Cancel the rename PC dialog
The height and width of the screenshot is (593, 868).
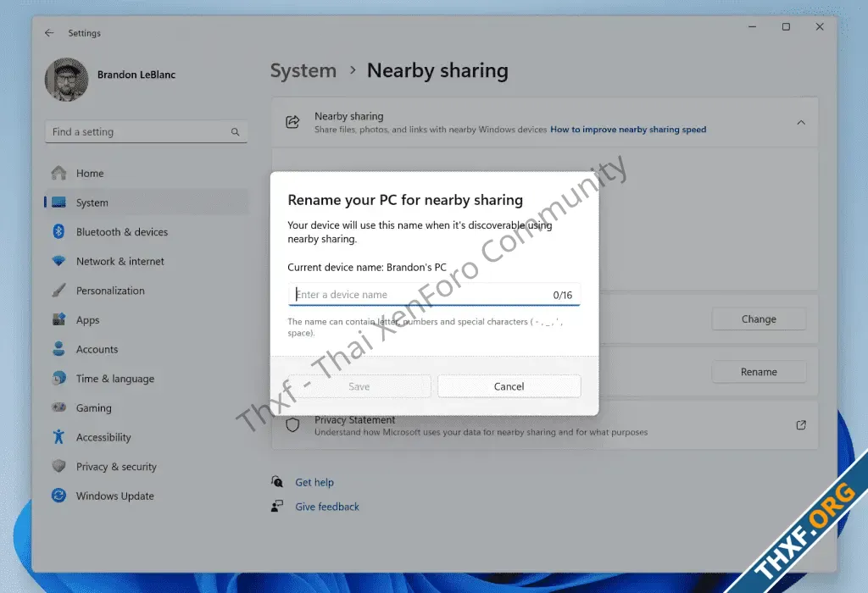tap(509, 386)
